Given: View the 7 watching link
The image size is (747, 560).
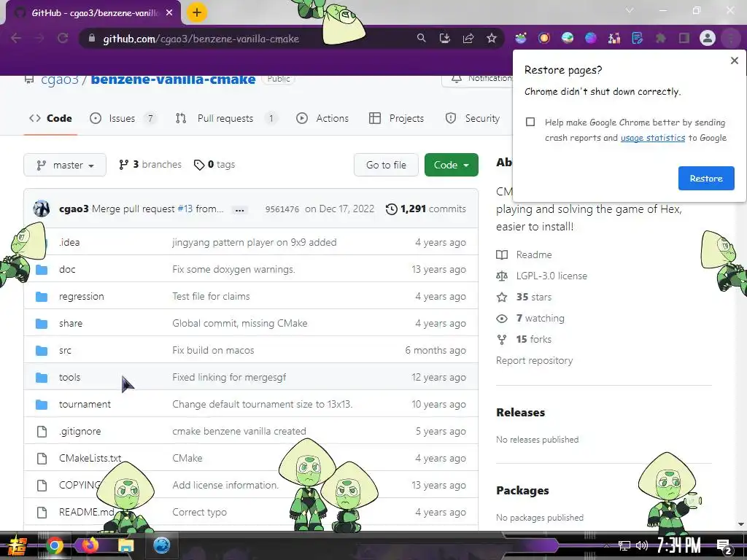Looking at the screenshot, I should 530,318.
